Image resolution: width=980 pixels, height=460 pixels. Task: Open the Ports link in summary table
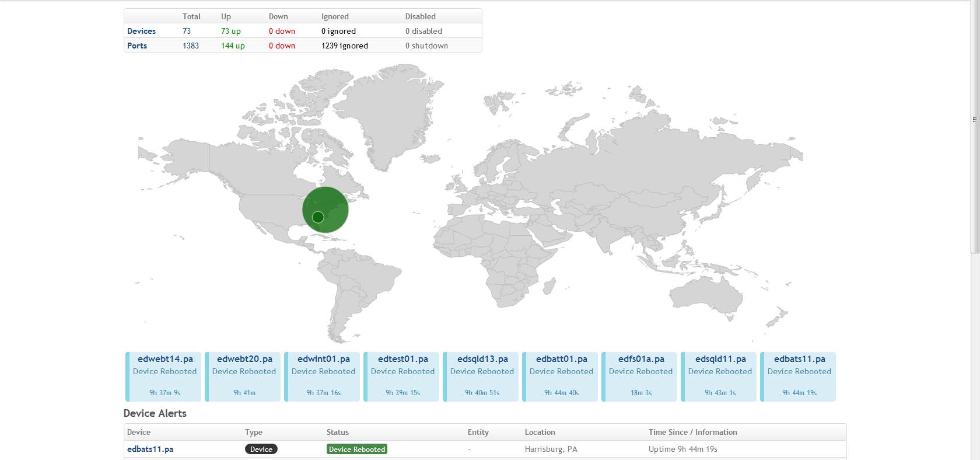click(x=137, y=46)
